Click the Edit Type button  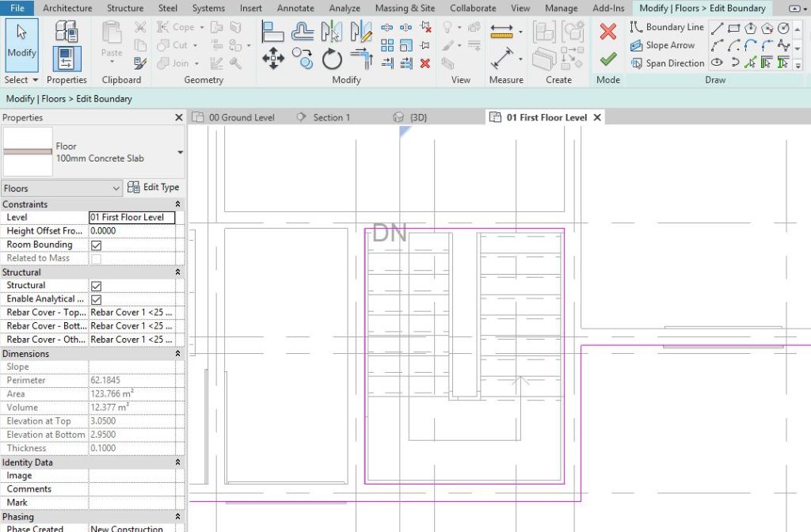[x=154, y=187]
